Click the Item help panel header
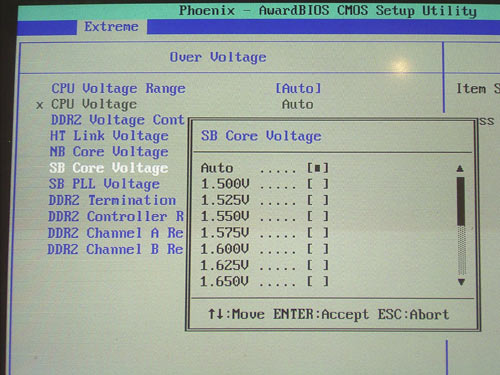This screenshot has width=500, height=375. [x=478, y=89]
